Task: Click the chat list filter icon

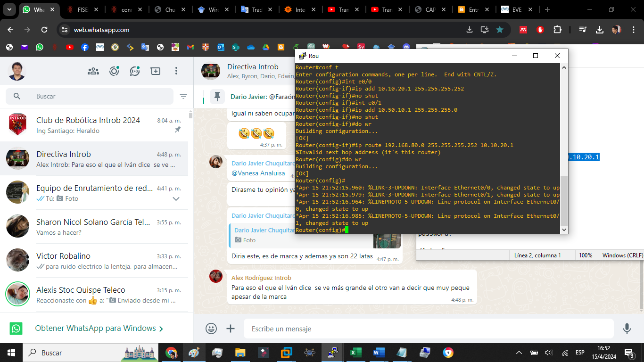Action: [x=183, y=97]
